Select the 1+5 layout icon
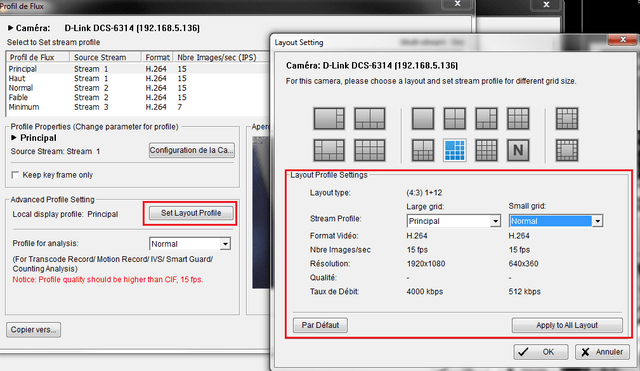The image size is (640, 371). pyautogui.click(x=486, y=118)
